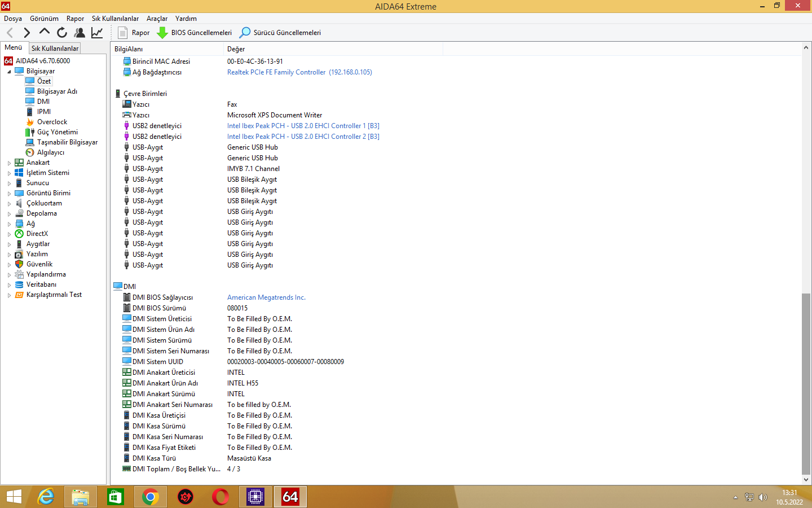Click the Güvenlik shield icon

[x=19, y=264]
